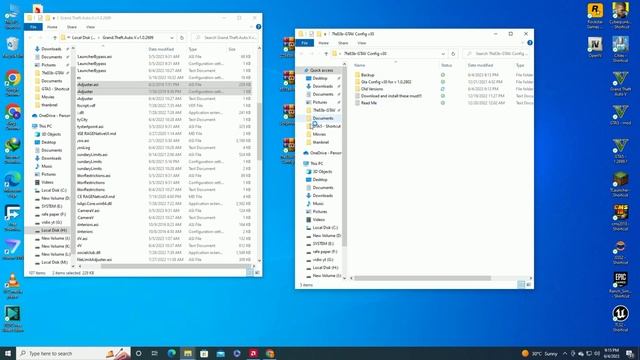
Task: Open the Mail app on taskbar
Action: (220, 353)
